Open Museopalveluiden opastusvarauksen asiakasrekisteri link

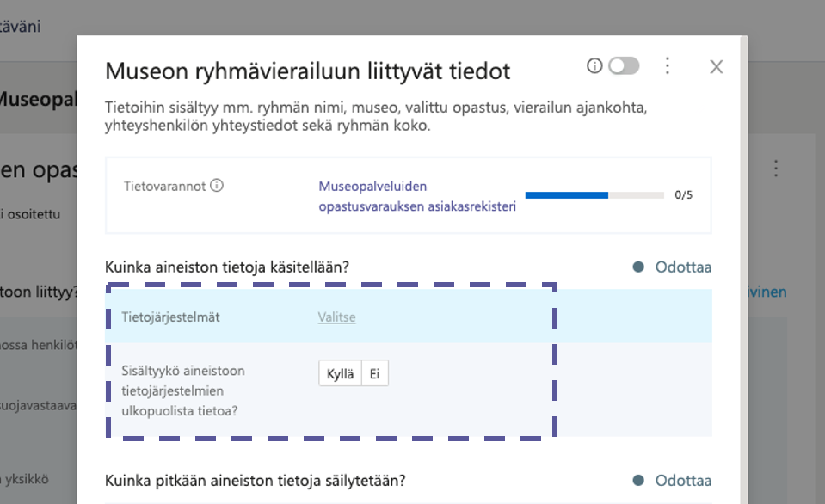(x=417, y=196)
